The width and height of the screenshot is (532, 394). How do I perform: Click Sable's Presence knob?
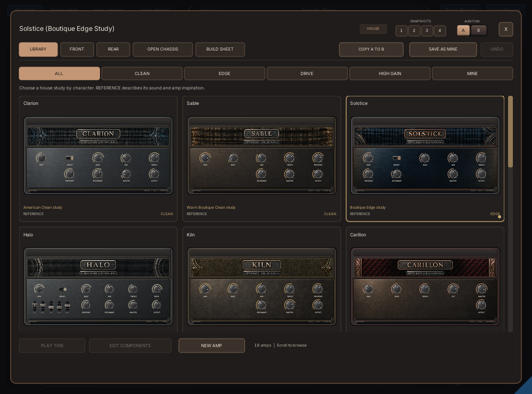pos(318,158)
